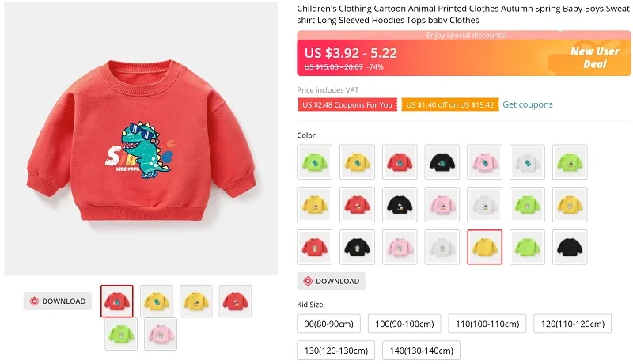Viewport: 633px width, 364px height.
Task: Choose kid size 120(110-120cm)
Action: point(572,324)
